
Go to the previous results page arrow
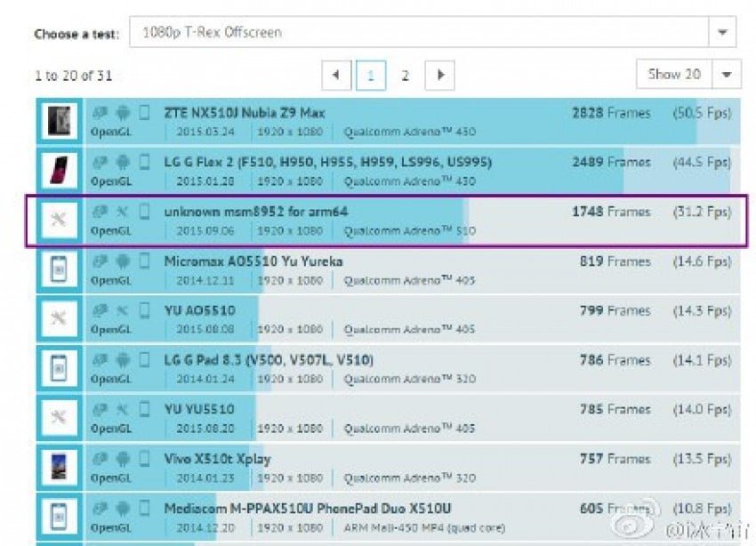336,76
